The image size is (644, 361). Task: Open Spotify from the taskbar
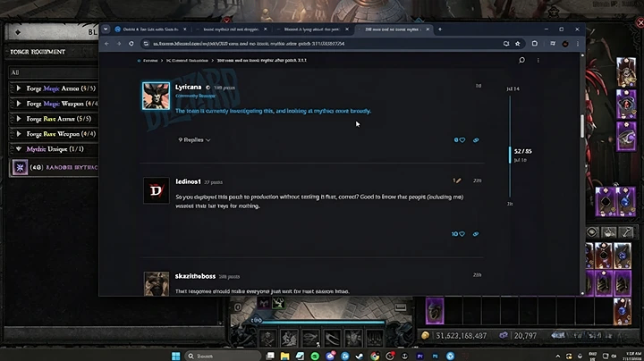pyautogui.click(x=315, y=356)
